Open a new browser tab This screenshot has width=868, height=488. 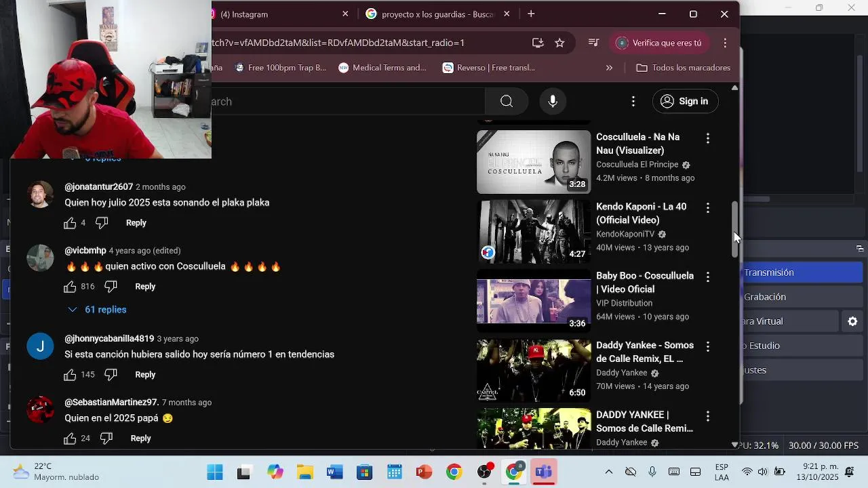(531, 14)
